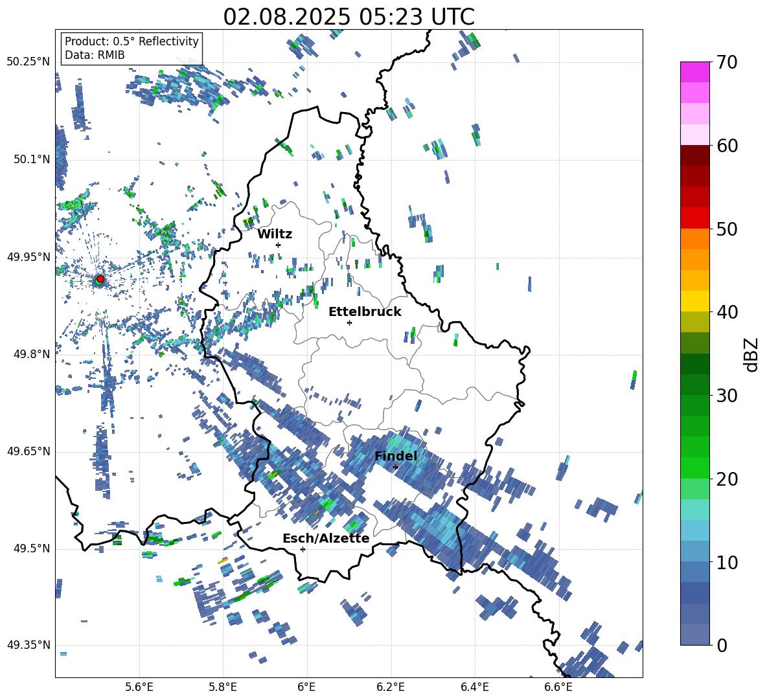Click the bright red colorbar segment above 50 dBZ
Screen dimensions: 767x700
[x=694, y=218]
